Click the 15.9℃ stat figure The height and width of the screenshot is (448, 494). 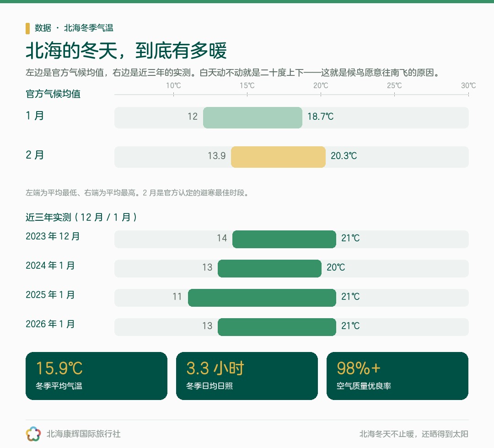[59, 368]
